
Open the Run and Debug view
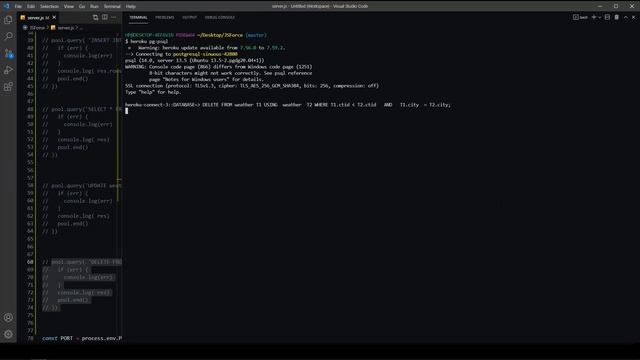8,70
